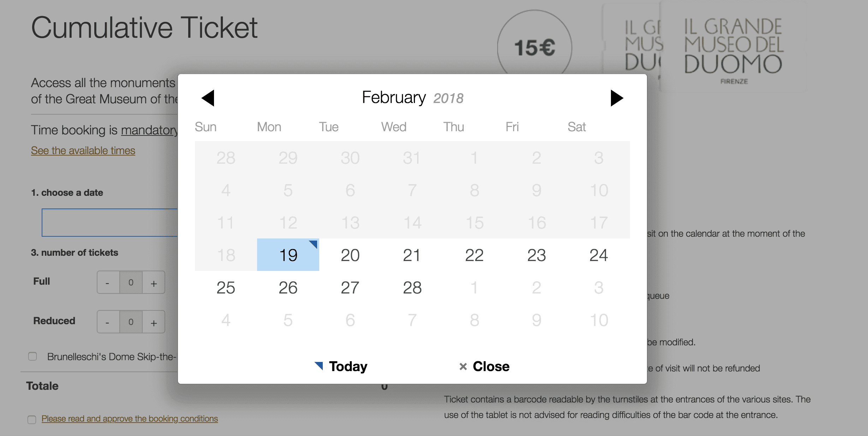Select February 19 in the calendar

click(288, 255)
